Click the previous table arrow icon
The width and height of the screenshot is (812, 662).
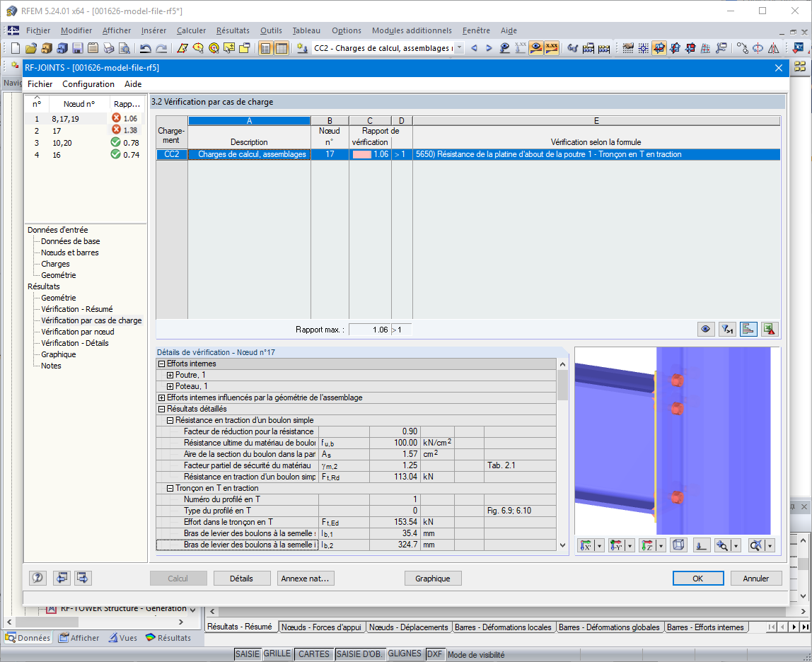[62, 578]
